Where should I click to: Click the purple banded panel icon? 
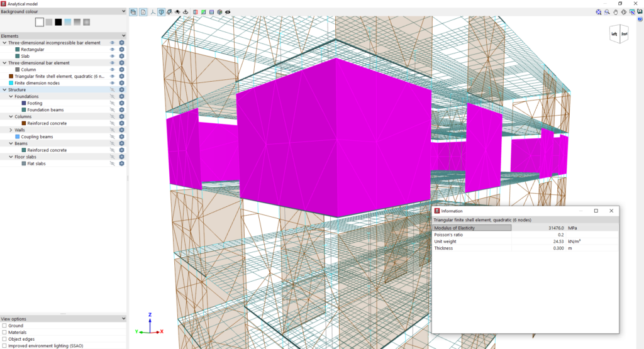[211, 12]
